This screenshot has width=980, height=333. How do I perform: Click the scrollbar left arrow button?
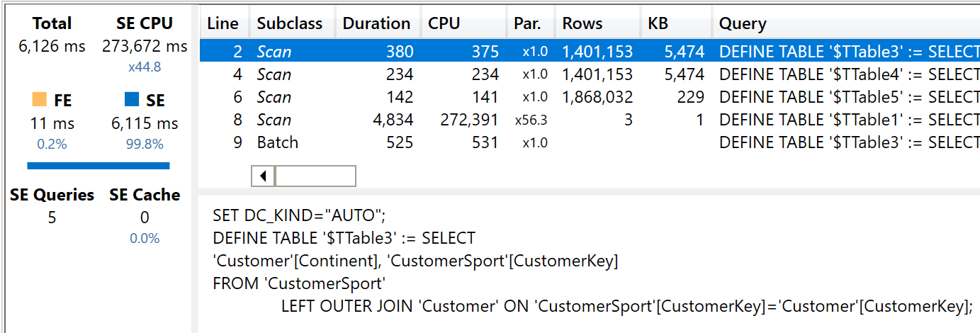[264, 176]
